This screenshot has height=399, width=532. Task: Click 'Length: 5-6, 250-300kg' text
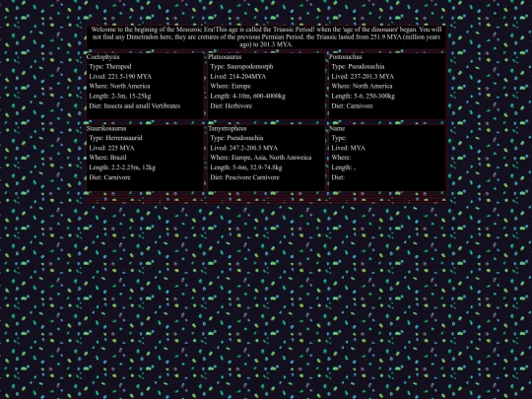[x=363, y=96]
